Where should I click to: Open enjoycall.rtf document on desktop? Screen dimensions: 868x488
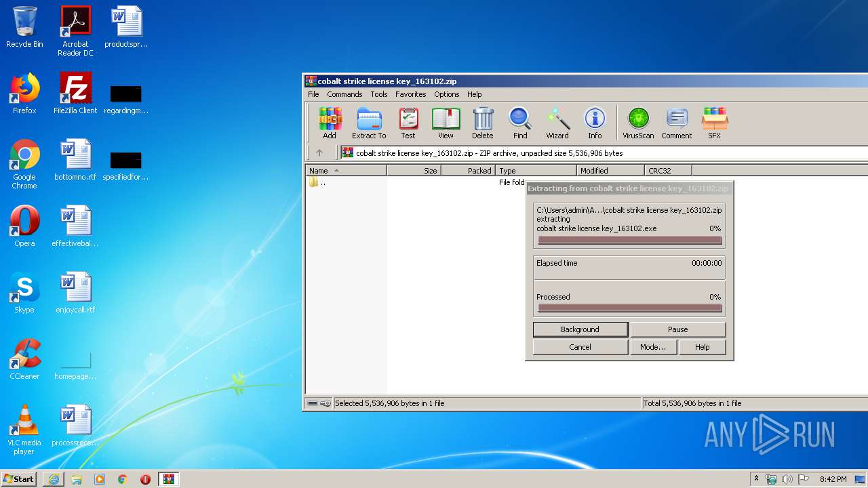pos(75,293)
